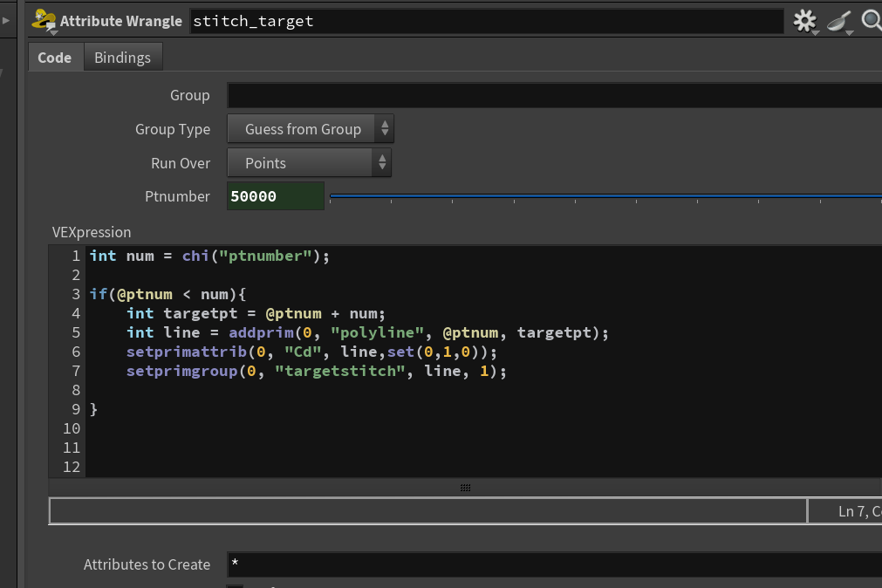Click the Ptnumber value field
Viewport: 882px width, 588px height.
coord(276,195)
